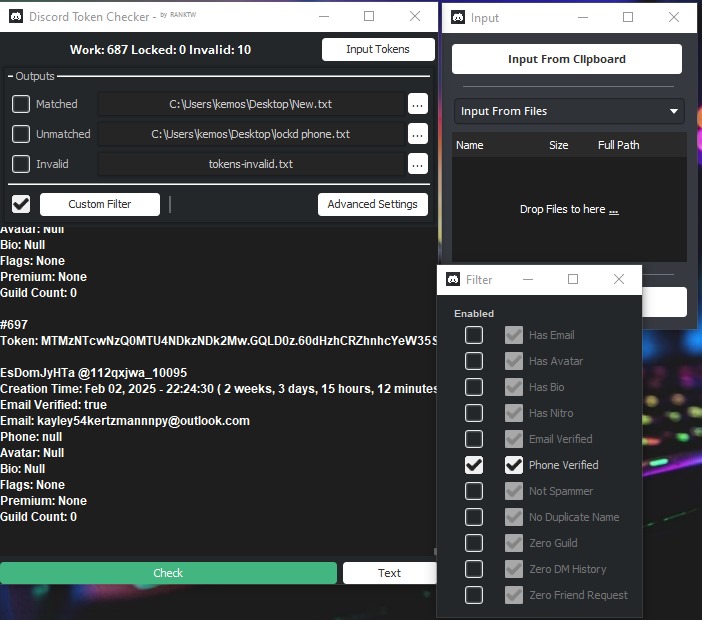Viewport: 702px width, 620px height.
Task: Uncheck the checkbox beside Custom Filter
Action: click(x=21, y=204)
